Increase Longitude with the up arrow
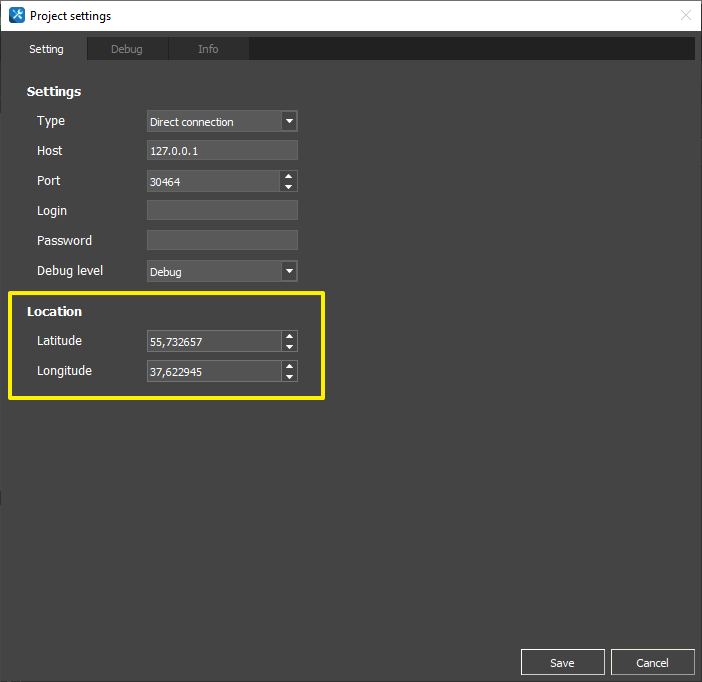Image resolution: width=702 pixels, height=682 pixels. click(x=290, y=366)
